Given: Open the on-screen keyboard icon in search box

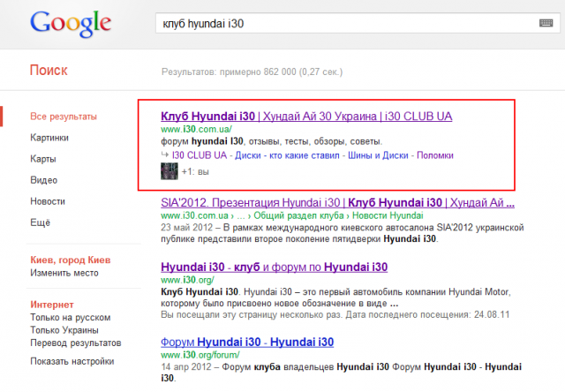Looking at the screenshot, I should [546, 24].
